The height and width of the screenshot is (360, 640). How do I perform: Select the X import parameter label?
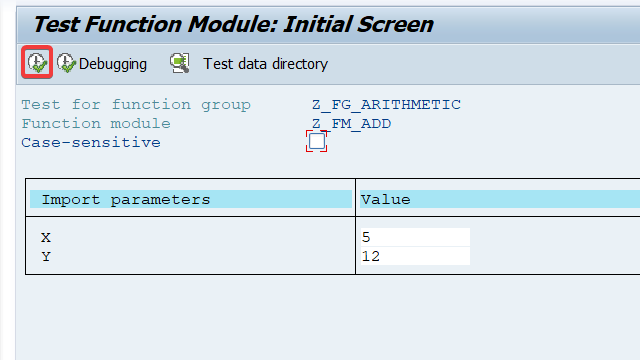[46, 238]
